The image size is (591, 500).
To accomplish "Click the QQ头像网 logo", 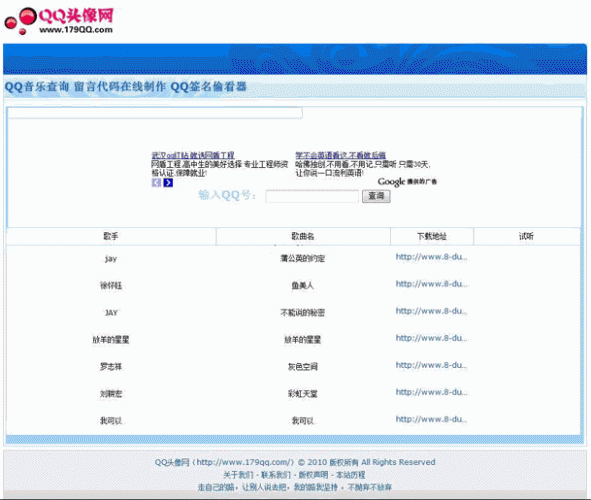I will [59, 21].
